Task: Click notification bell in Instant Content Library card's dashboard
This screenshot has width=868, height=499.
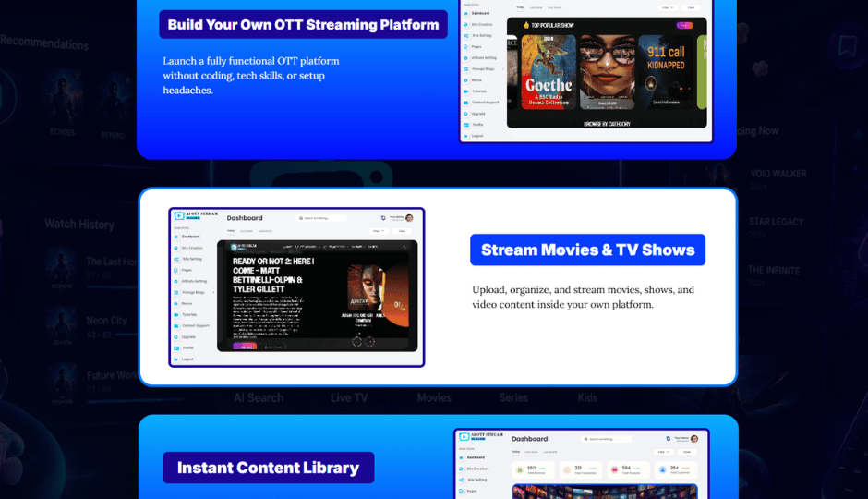Action: (x=669, y=439)
